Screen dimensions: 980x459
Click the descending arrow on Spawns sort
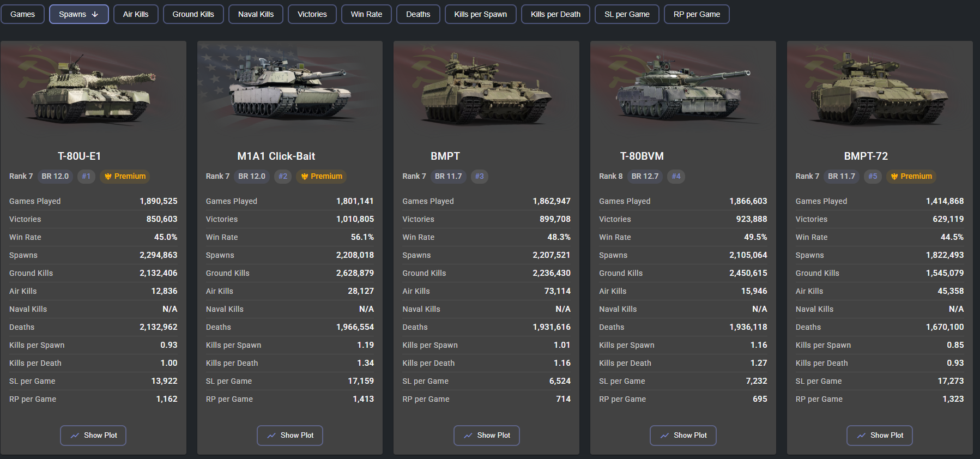point(95,14)
